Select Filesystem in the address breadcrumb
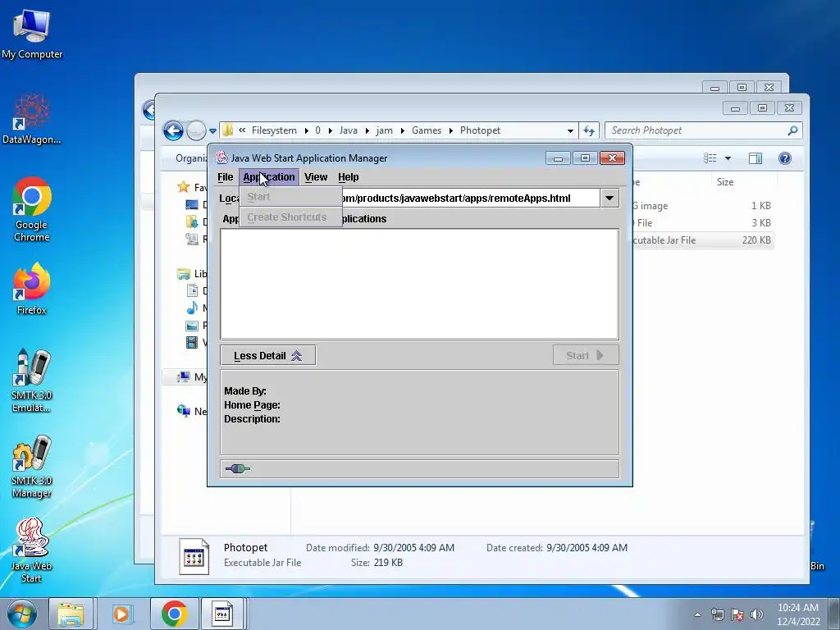 (274, 130)
